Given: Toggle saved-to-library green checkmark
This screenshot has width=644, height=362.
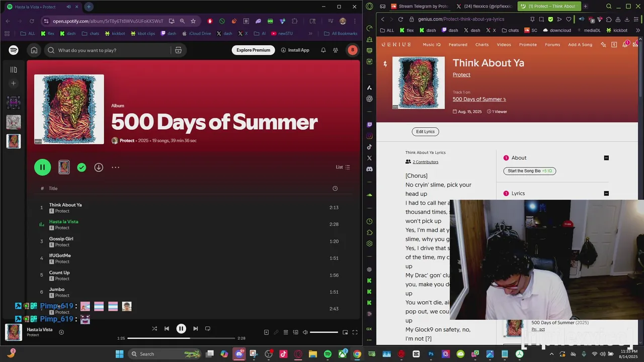Looking at the screenshot, I should pos(82,167).
